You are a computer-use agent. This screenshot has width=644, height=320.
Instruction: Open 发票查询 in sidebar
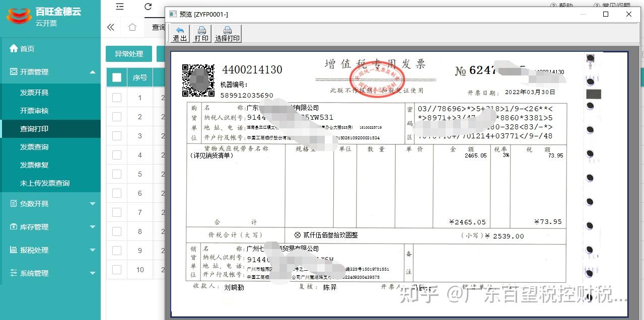pyautogui.click(x=50, y=147)
